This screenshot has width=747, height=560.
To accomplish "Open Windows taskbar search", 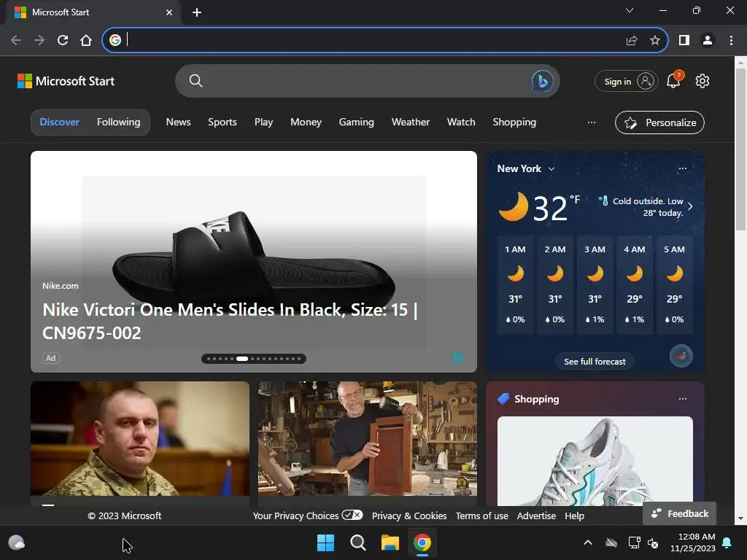I will coord(357,542).
